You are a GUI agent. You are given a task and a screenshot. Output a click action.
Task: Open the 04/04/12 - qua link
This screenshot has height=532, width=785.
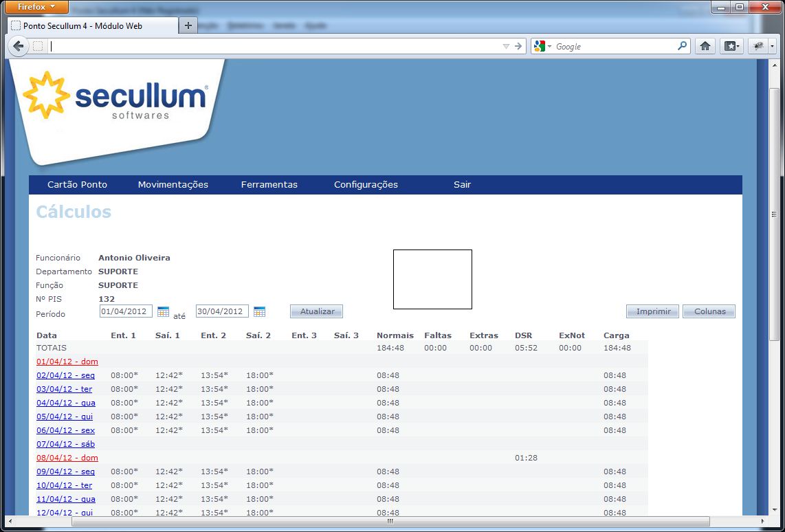(65, 403)
